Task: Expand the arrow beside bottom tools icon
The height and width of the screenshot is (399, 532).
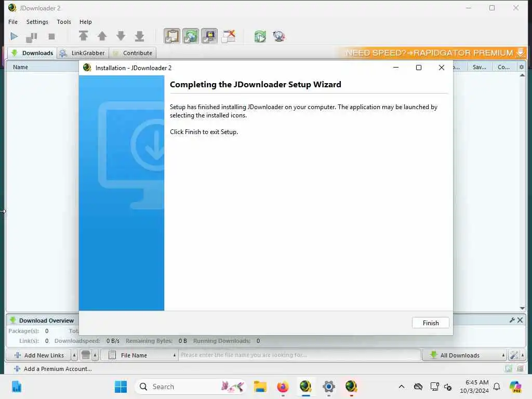Action: click(523, 355)
